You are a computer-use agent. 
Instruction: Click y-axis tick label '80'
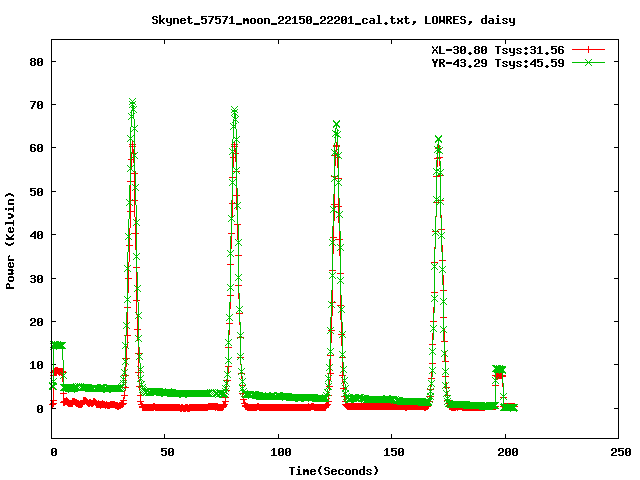37,62
